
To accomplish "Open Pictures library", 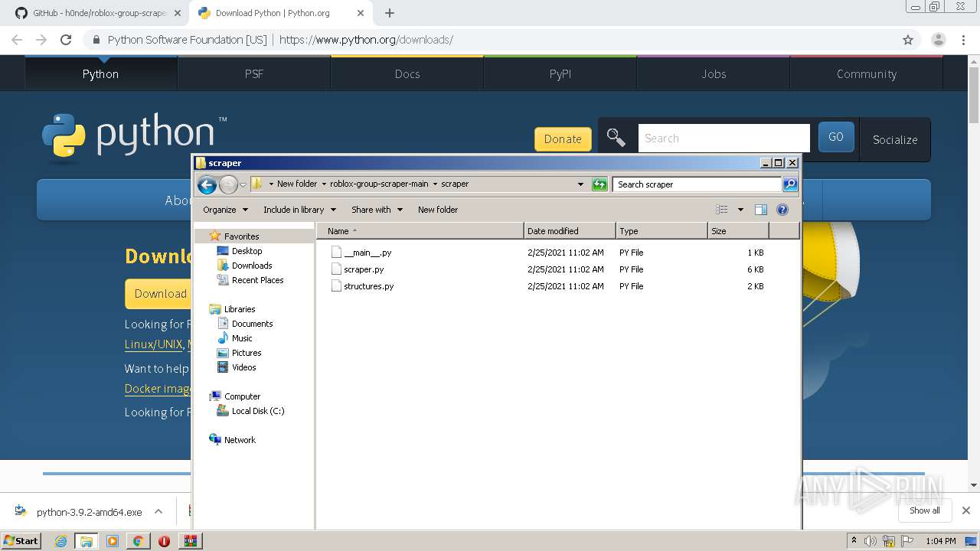I will point(247,353).
